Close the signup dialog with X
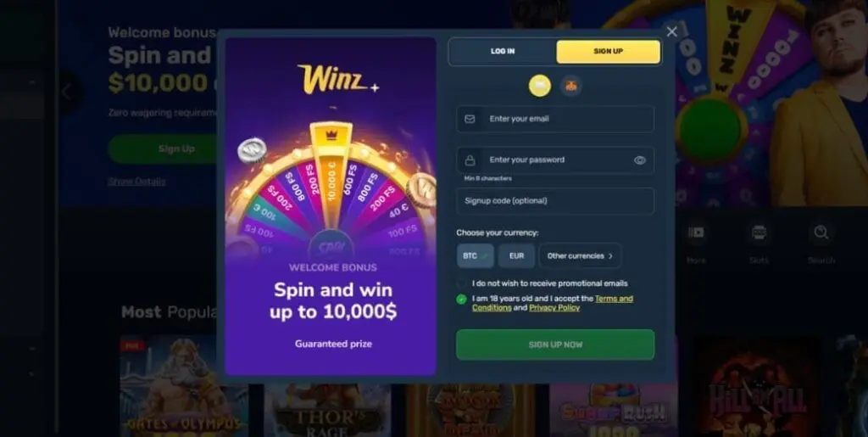868x437 pixels. 671,32
